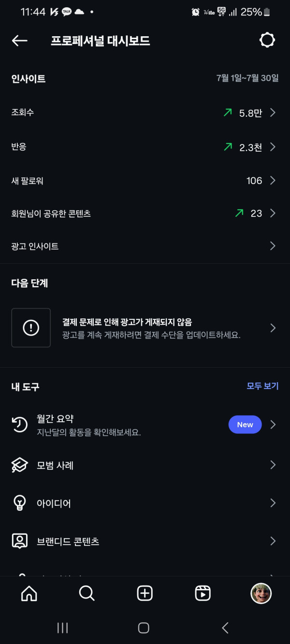The height and width of the screenshot is (644, 290).
Task: Tap the 모두 보기 link
Action: coord(262,386)
